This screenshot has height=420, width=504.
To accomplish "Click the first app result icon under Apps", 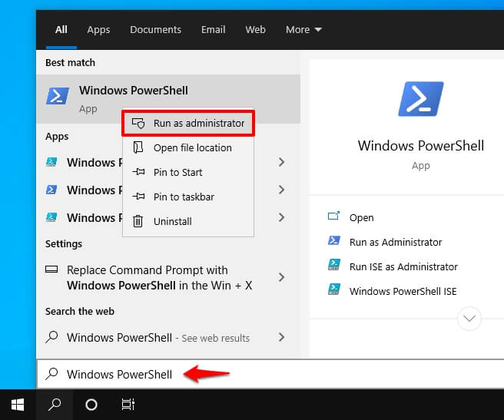I will pos(51,162).
